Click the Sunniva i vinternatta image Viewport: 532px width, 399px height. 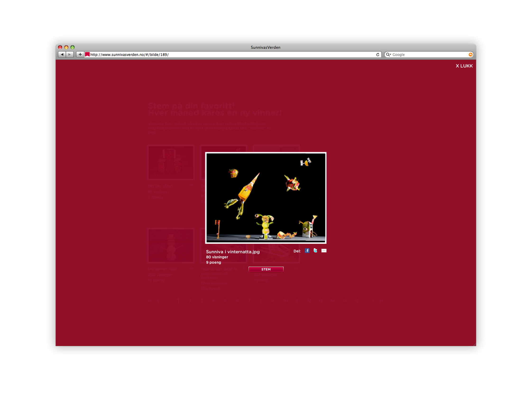(266, 198)
